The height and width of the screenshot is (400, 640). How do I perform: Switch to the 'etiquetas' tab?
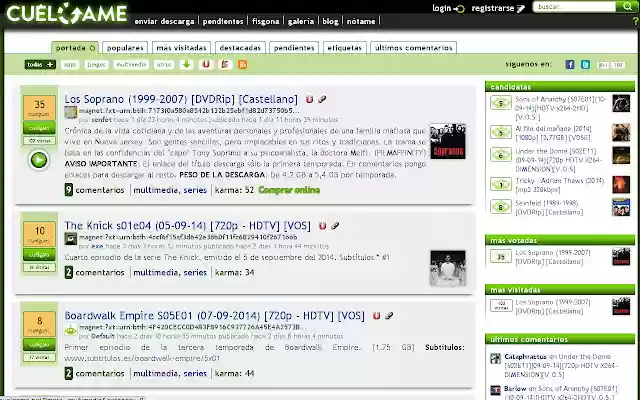(x=344, y=48)
